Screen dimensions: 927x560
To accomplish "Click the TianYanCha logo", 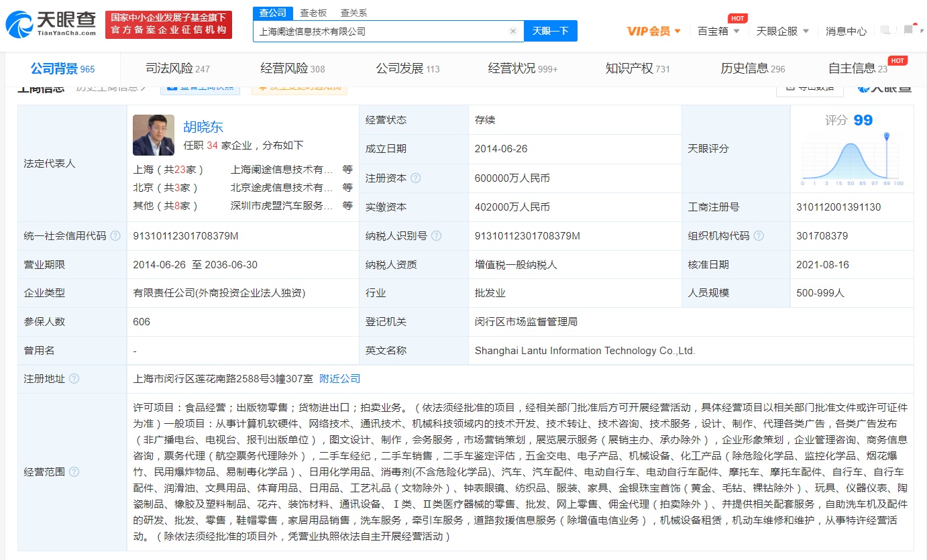I will coord(51,25).
